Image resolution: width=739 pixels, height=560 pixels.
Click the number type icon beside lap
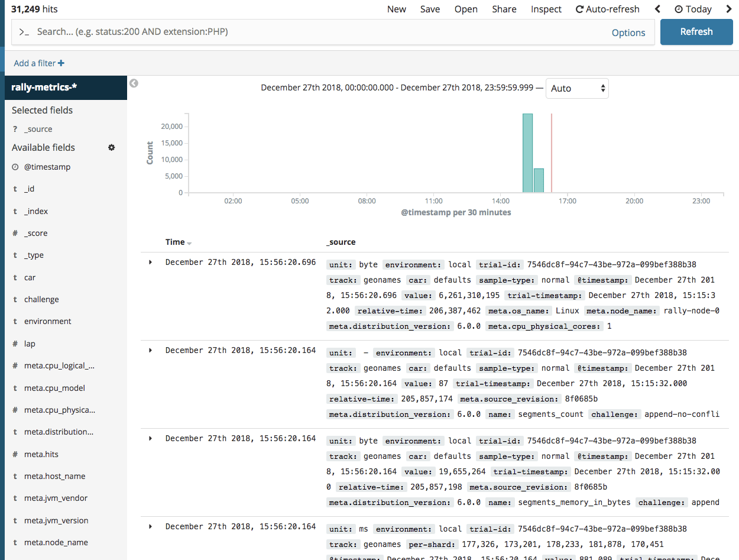point(15,344)
